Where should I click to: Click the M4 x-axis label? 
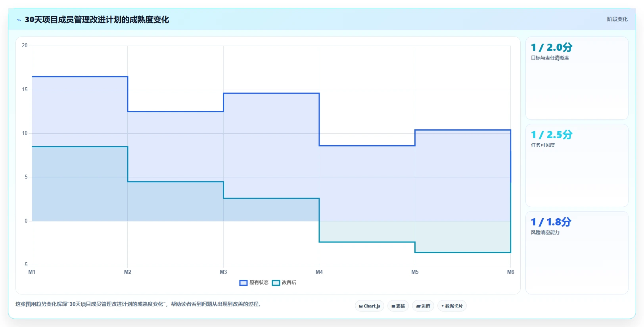[319, 272]
